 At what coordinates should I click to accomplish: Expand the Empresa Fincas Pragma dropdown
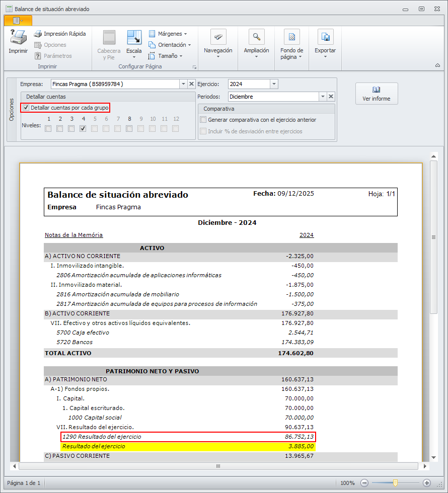point(183,84)
